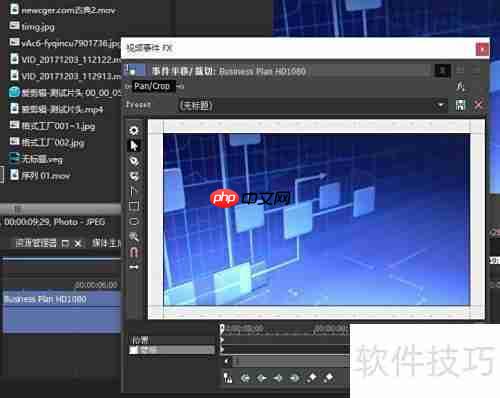Go to the previous keyframe

[x=262, y=378]
